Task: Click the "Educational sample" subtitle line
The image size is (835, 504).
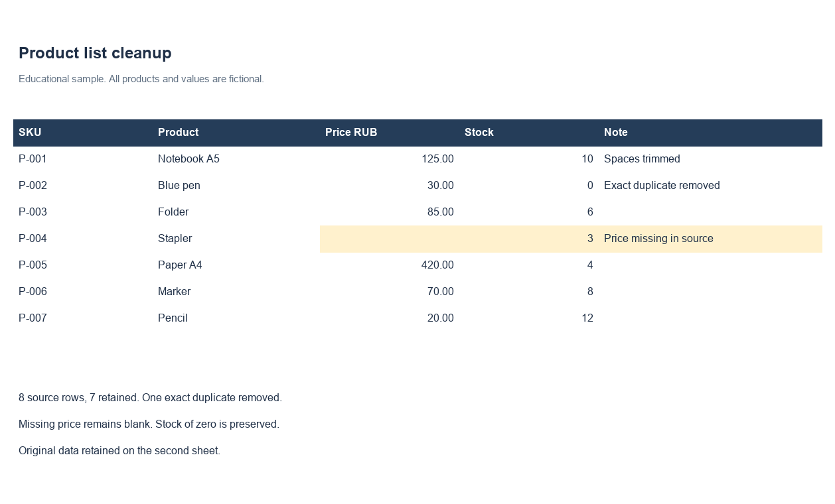Action: [x=141, y=79]
